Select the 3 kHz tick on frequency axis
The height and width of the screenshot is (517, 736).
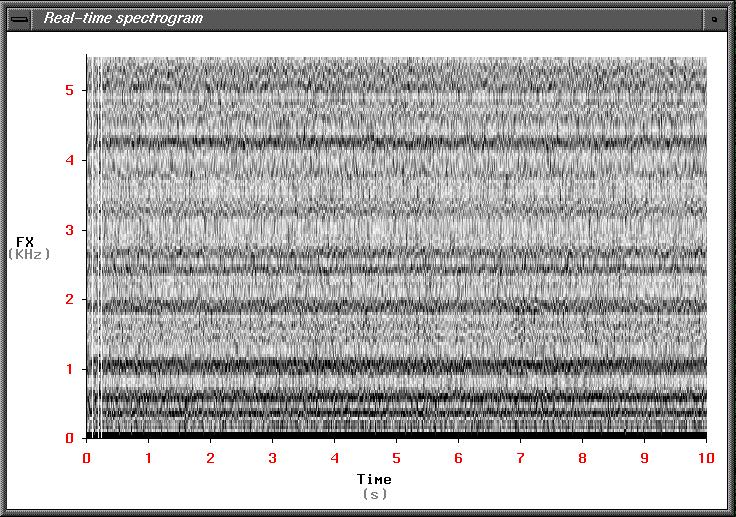[x=68, y=230]
